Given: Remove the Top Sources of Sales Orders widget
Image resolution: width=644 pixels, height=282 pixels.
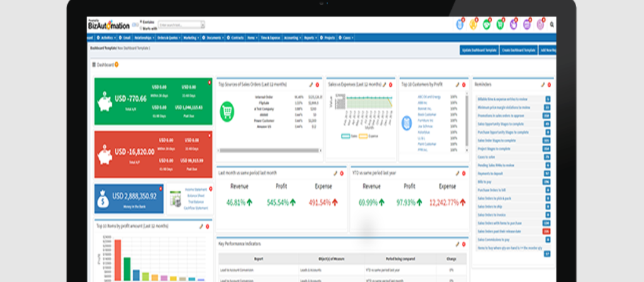Looking at the screenshot, I should (317, 85).
